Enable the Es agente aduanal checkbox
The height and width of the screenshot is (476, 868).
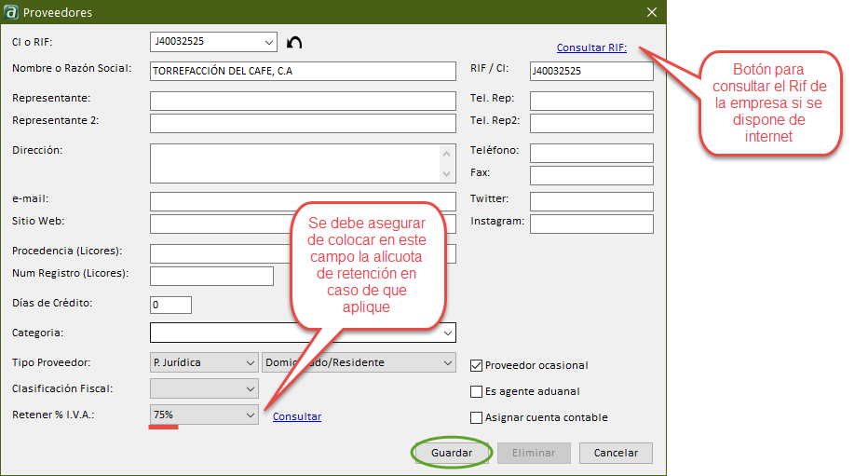pyautogui.click(x=477, y=391)
